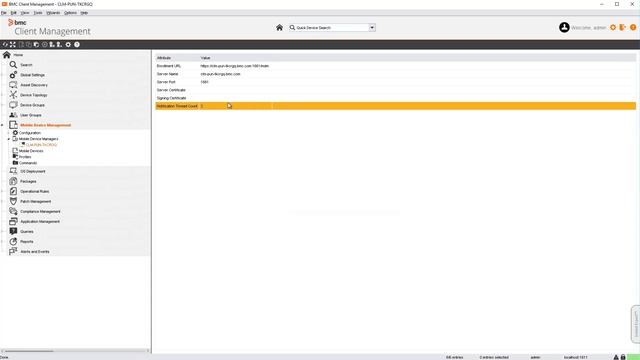Click the Compliance Management icon
This screenshot has height=360, width=640.
[13, 211]
